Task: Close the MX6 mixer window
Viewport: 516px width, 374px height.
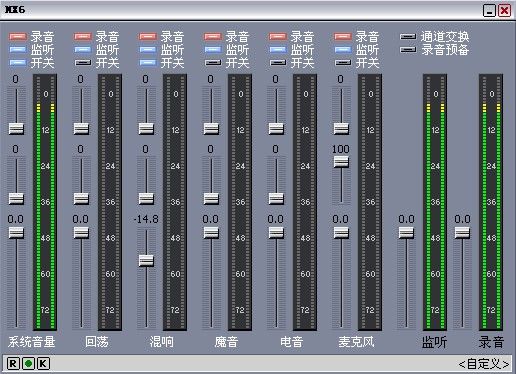Action: pyautogui.click(x=505, y=11)
